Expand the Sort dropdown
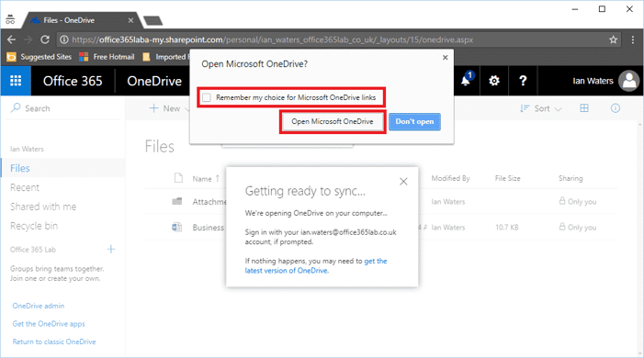 pos(540,108)
